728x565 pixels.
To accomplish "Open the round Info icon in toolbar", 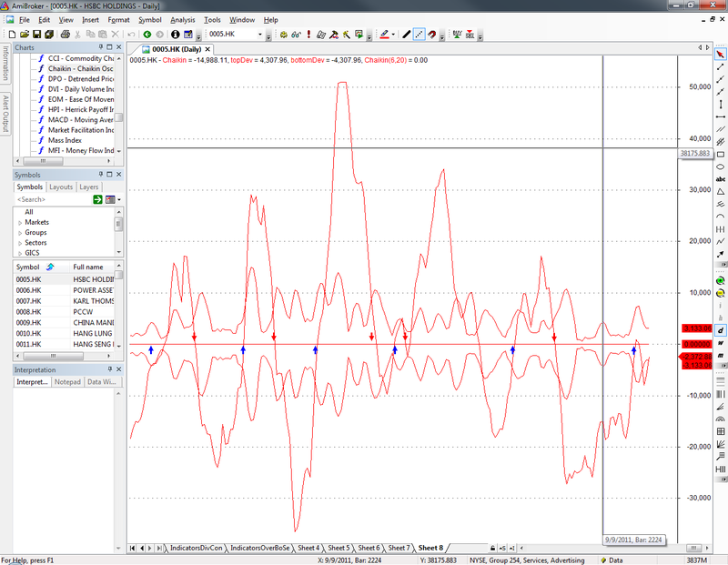I will [x=175, y=35].
